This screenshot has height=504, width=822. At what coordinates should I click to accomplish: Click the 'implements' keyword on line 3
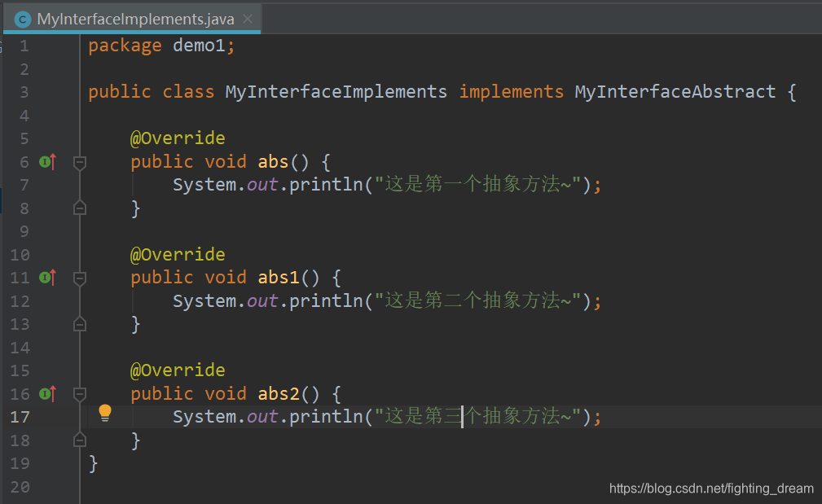(x=511, y=92)
